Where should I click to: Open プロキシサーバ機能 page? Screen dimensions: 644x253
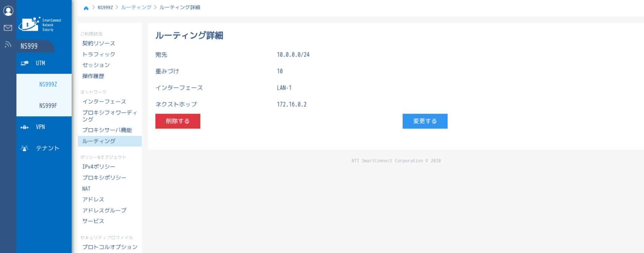(107, 130)
